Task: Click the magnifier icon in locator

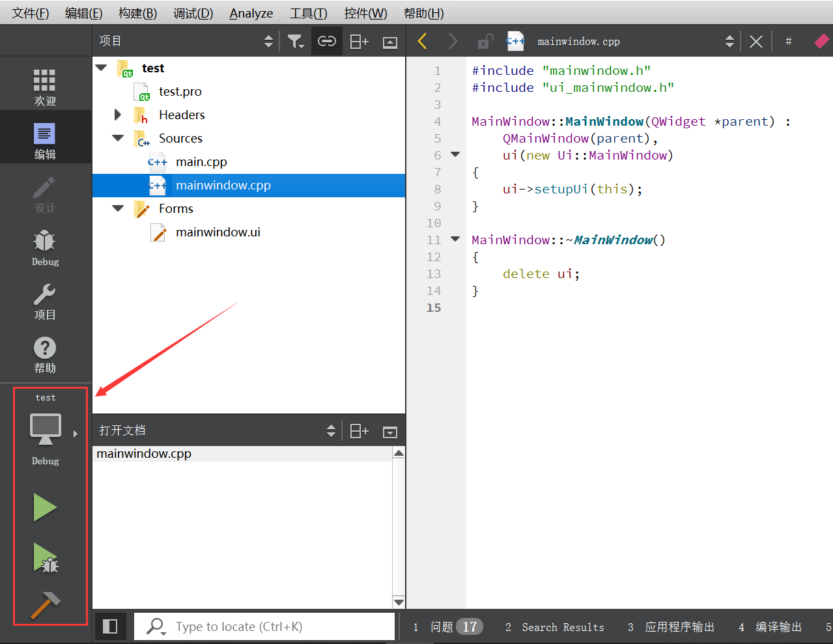Action: click(x=155, y=626)
